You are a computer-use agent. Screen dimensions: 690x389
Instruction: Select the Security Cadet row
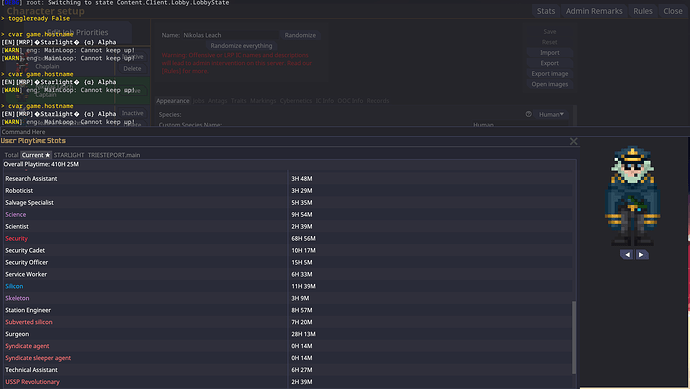pyautogui.click(x=288, y=250)
